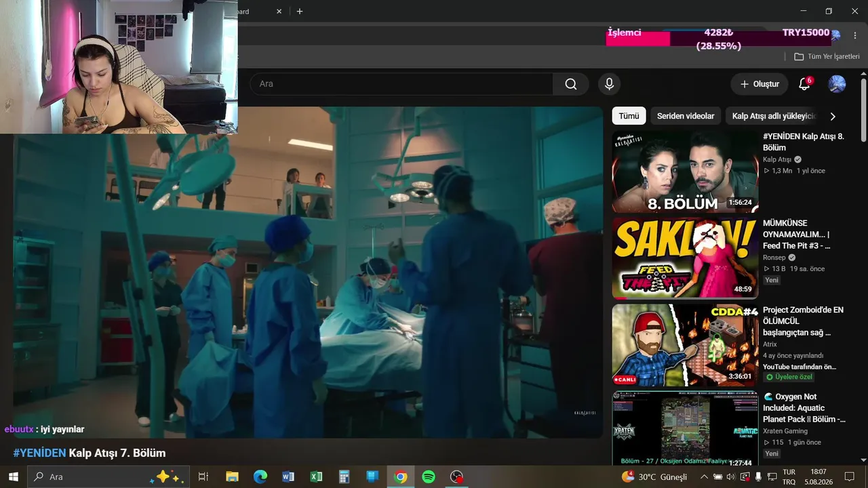Click the Kalp Atışı channel name in sidebar

click(x=777, y=160)
